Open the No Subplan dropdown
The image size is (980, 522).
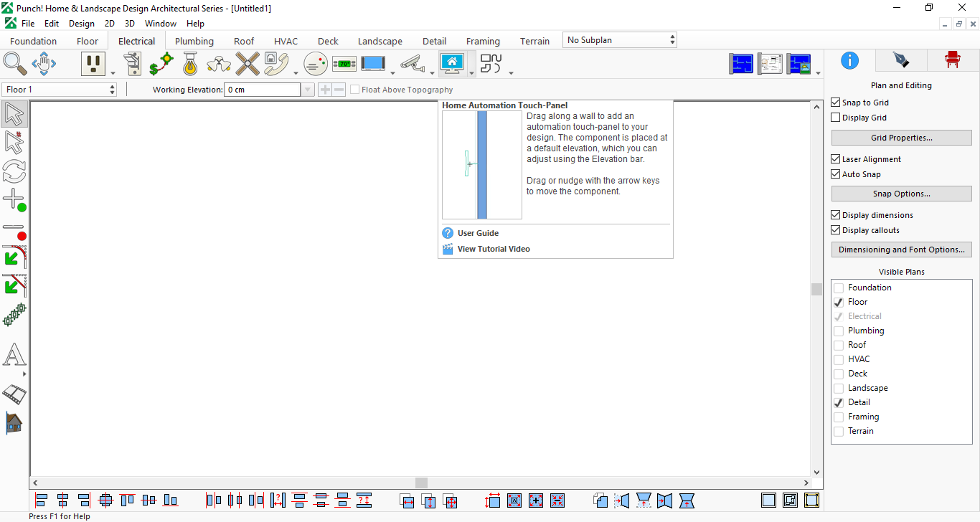[x=620, y=40]
